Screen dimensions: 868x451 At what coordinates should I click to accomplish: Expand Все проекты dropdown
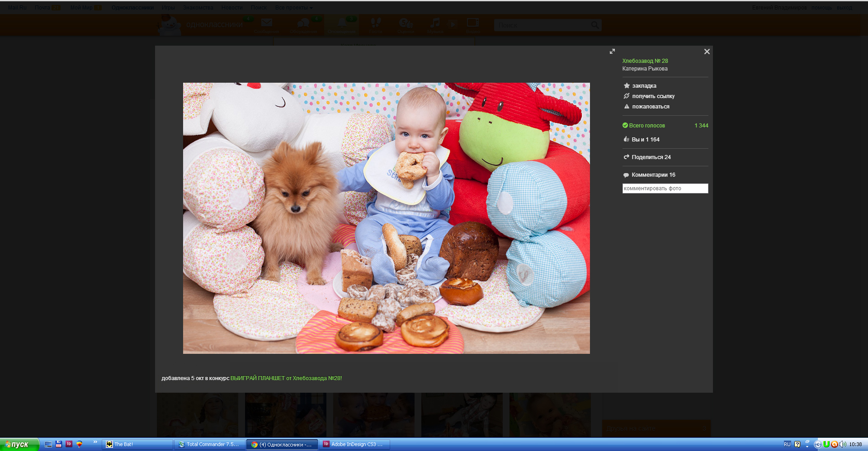(x=294, y=8)
